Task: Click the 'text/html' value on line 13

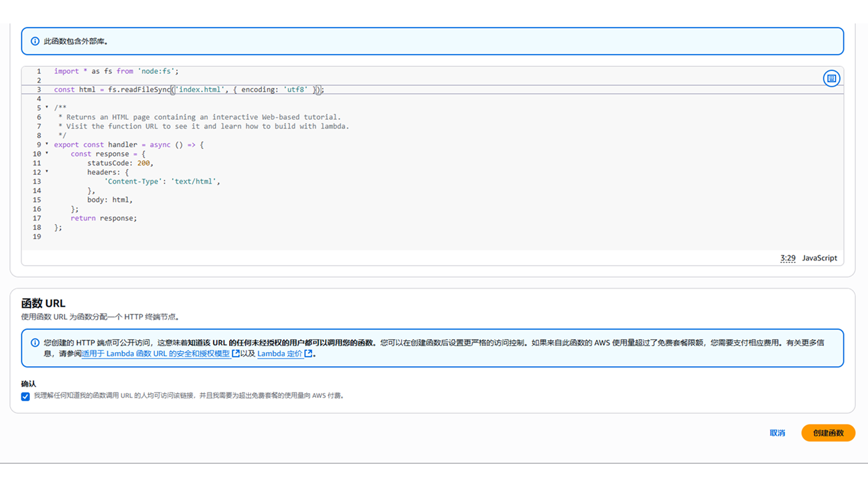Action: click(x=194, y=181)
